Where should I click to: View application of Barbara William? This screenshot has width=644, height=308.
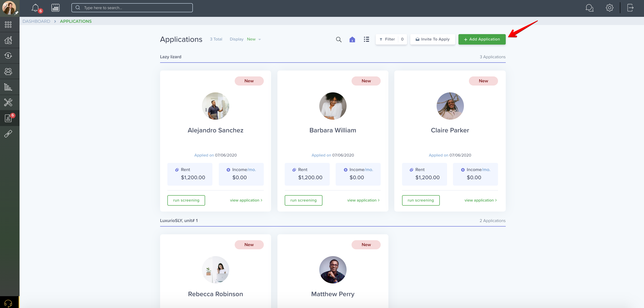(363, 200)
